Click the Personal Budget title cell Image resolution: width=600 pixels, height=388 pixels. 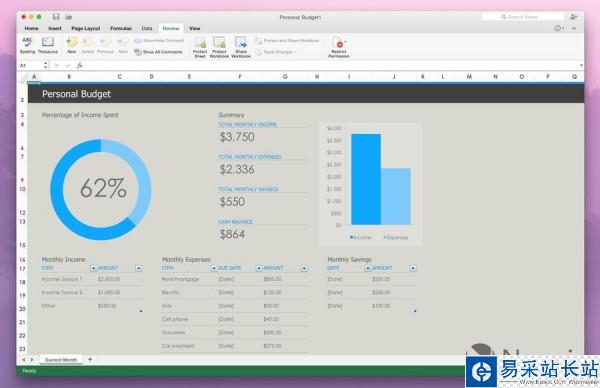point(76,94)
